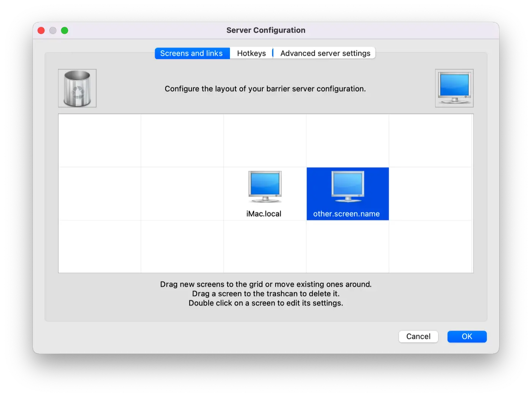
Task: Select the iMac.local screen
Action: [265, 194]
